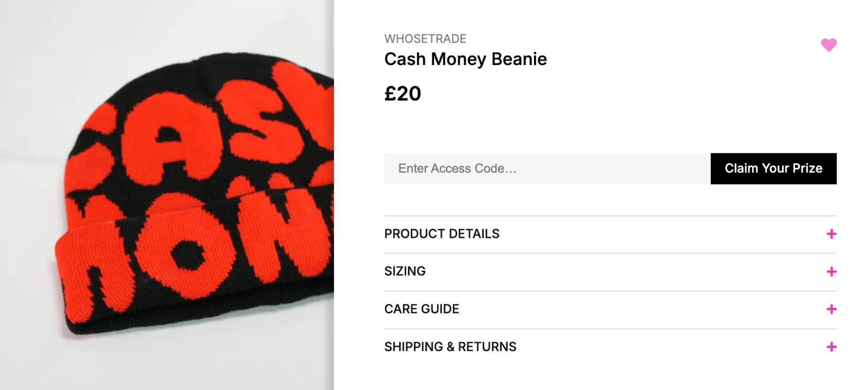Screen dimensions: 868x390
Task: Click the plus icon beside Care Guide
Action: click(832, 309)
